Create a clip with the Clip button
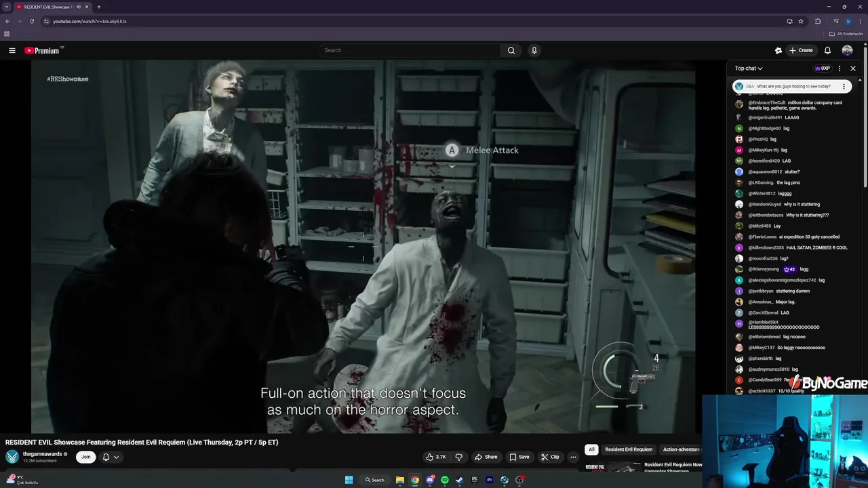 coord(550,457)
